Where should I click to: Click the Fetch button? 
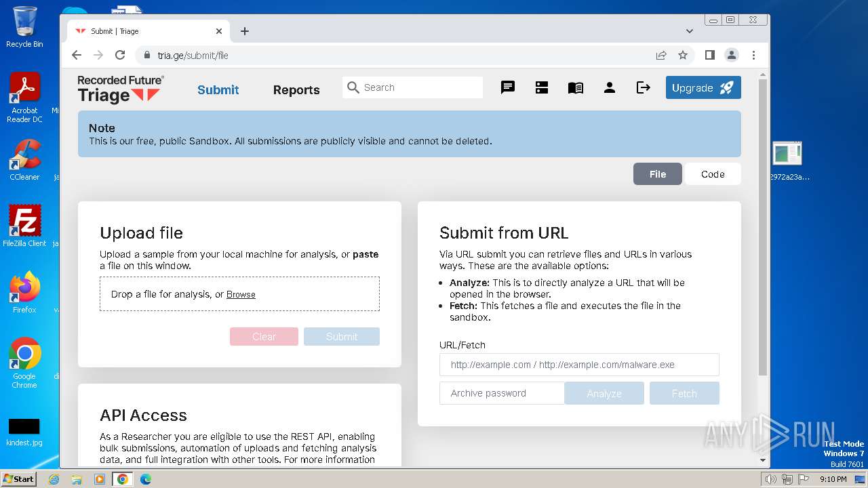684,393
